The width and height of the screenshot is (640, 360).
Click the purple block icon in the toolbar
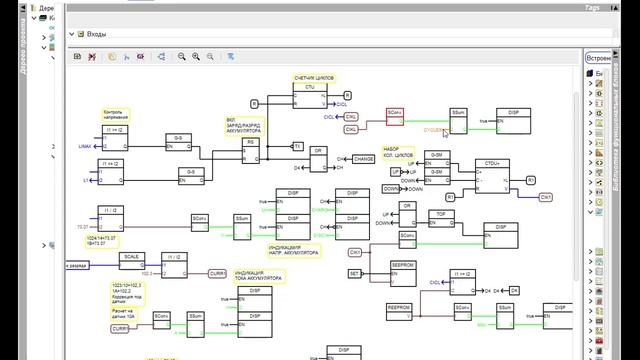click(x=140, y=57)
